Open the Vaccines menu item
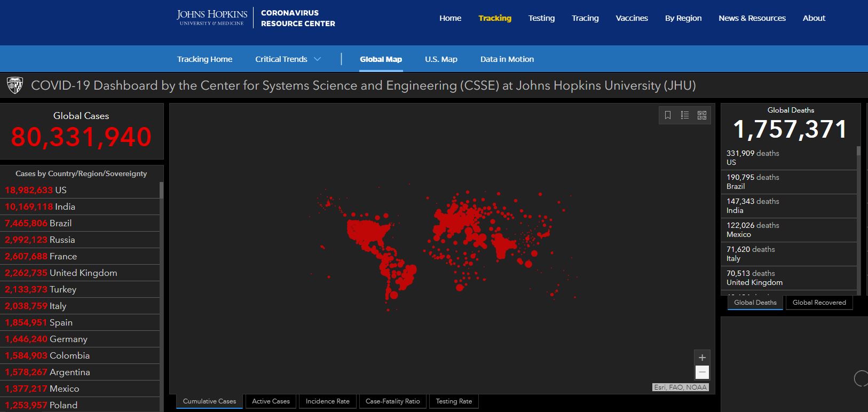868x412 pixels. (x=632, y=18)
